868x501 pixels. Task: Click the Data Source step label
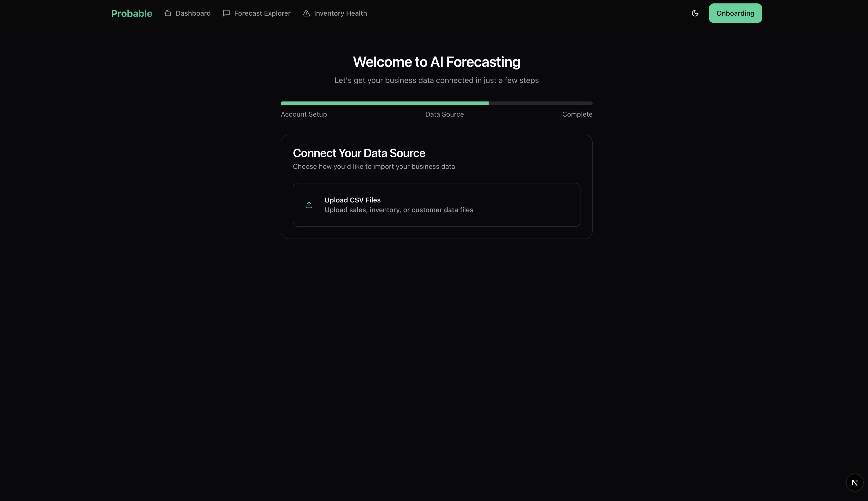[x=444, y=114]
